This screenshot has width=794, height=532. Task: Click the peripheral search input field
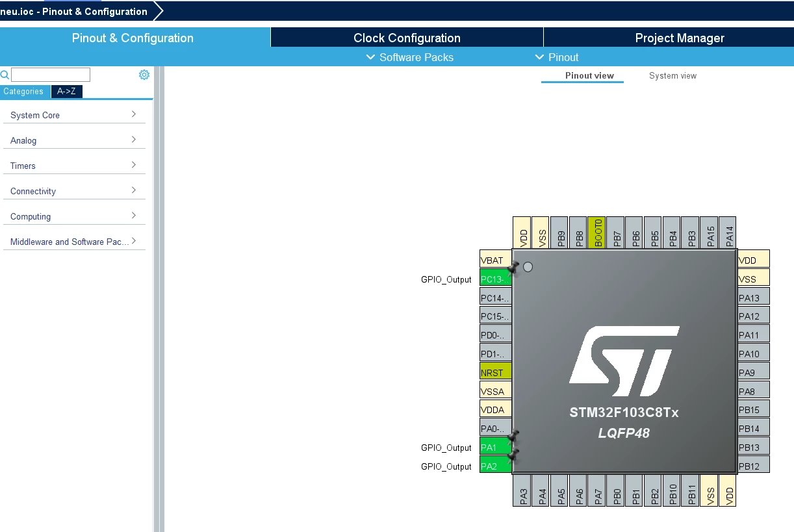click(x=51, y=75)
